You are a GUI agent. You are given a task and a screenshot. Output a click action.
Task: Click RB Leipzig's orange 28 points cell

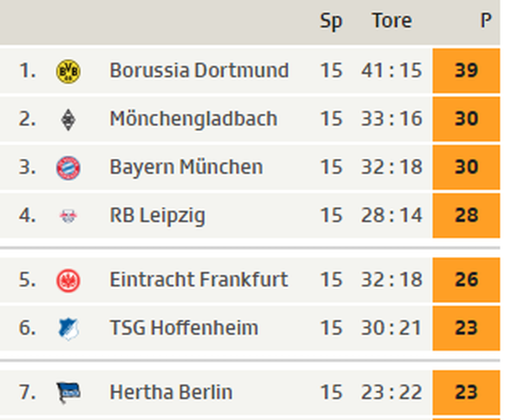[466, 215]
